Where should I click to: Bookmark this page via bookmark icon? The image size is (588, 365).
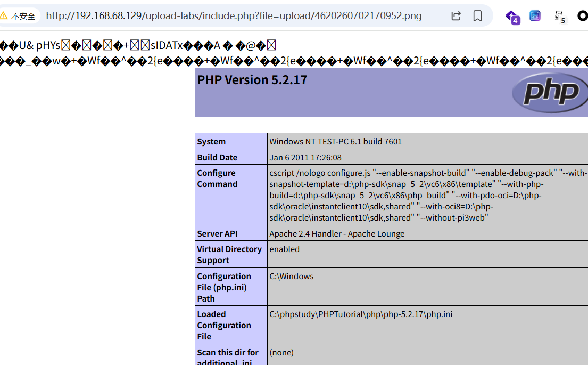pyautogui.click(x=477, y=16)
